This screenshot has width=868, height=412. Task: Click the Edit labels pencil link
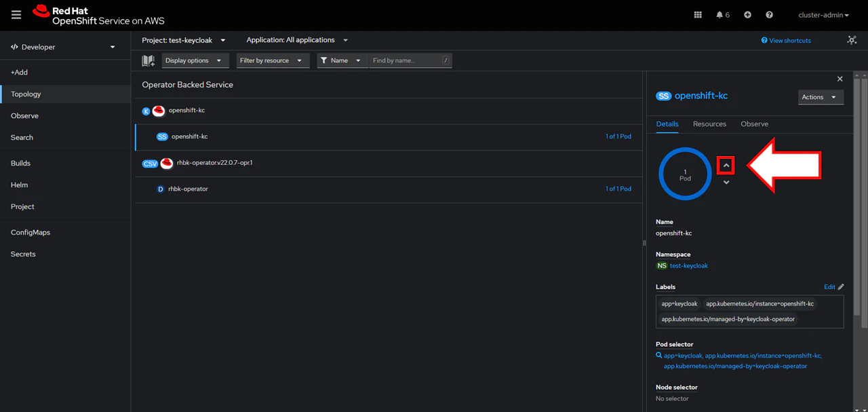(x=834, y=287)
